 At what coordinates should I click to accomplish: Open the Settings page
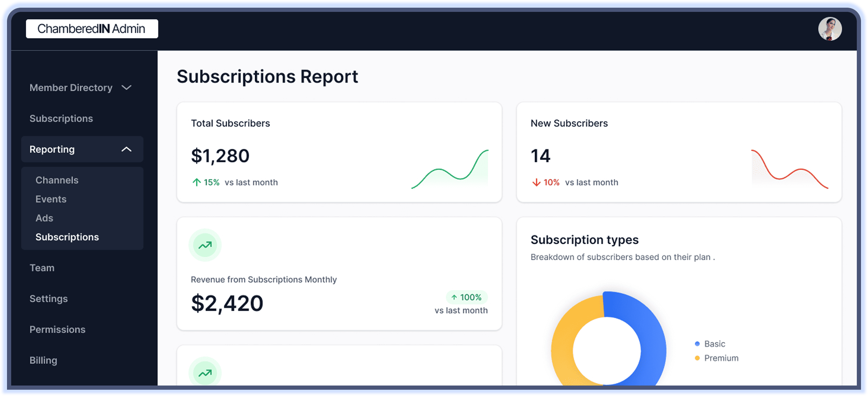click(x=49, y=299)
